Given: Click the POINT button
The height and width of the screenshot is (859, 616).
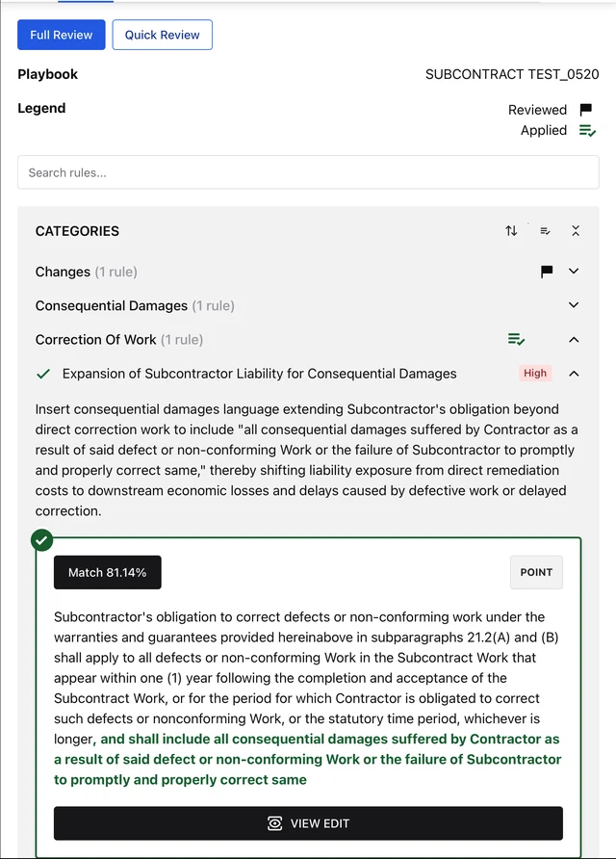Looking at the screenshot, I should tap(536, 572).
